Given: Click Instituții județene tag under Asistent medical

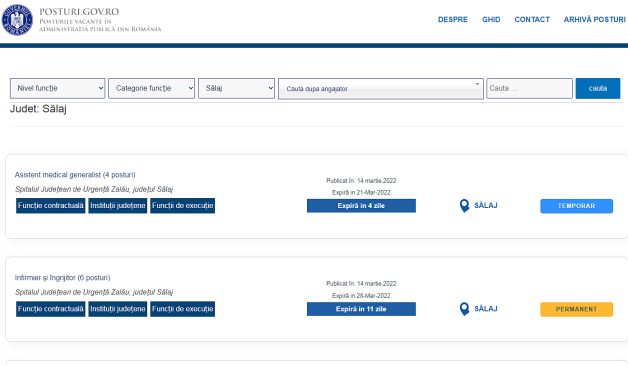Looking at the screenshot, I should pyautogui.click(x=118, y=206).
